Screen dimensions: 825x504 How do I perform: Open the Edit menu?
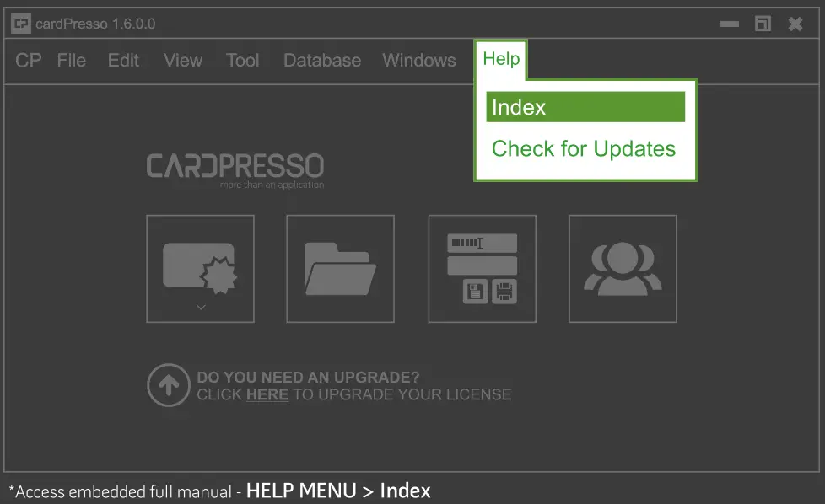pos(124,61)
